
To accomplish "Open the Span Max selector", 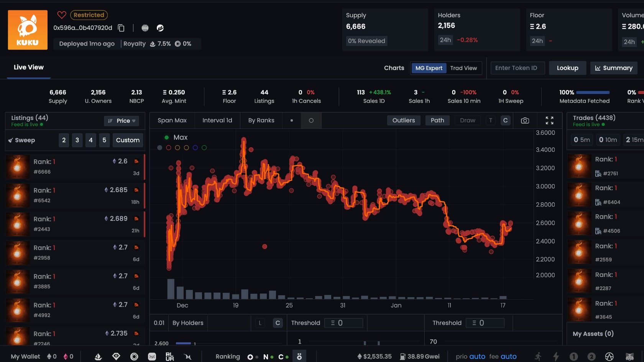I will [172, 120].
